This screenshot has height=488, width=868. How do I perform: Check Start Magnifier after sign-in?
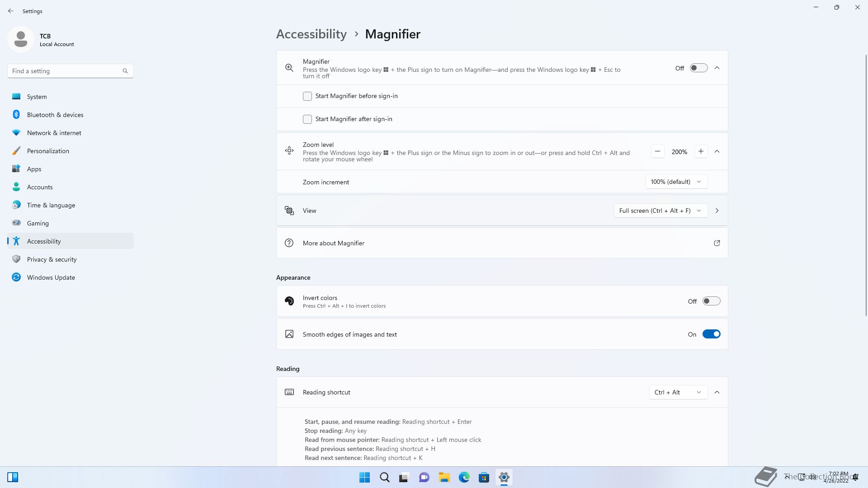click(x=307, y=119)
